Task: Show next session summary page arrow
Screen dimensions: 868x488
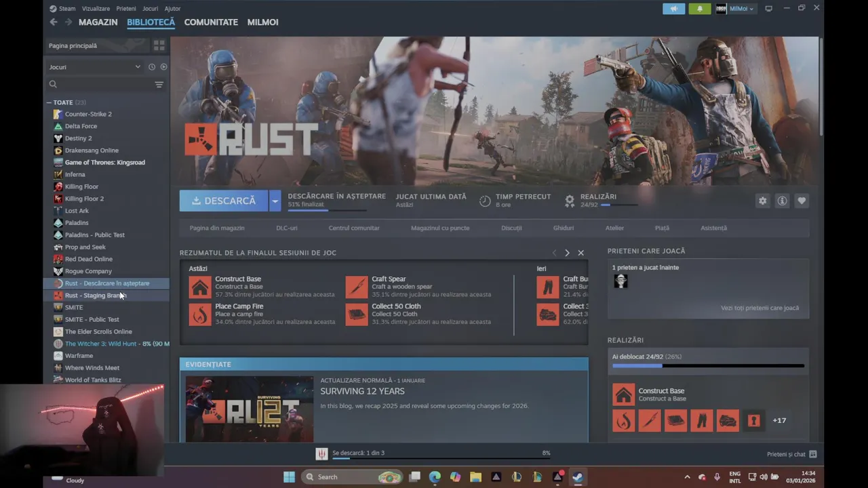Action: (567, 253)
